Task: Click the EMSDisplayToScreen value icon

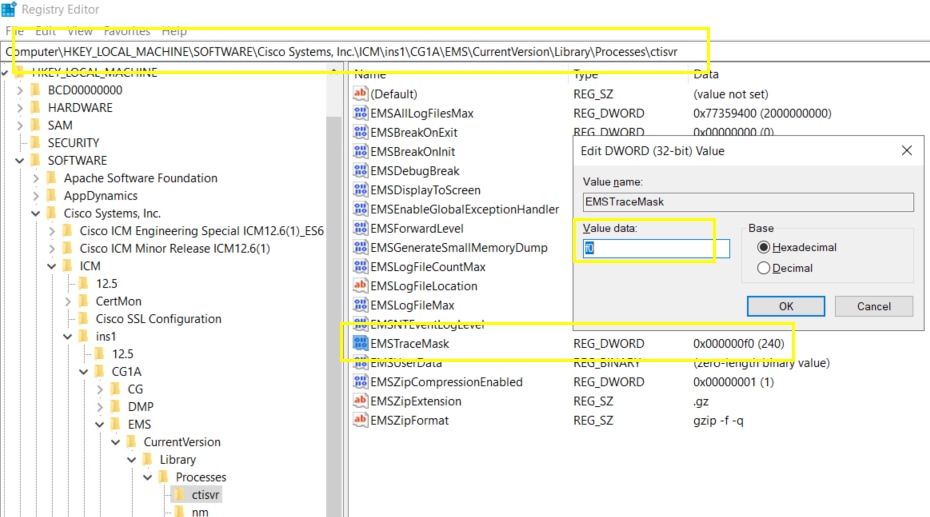Action: pos(360,190)
